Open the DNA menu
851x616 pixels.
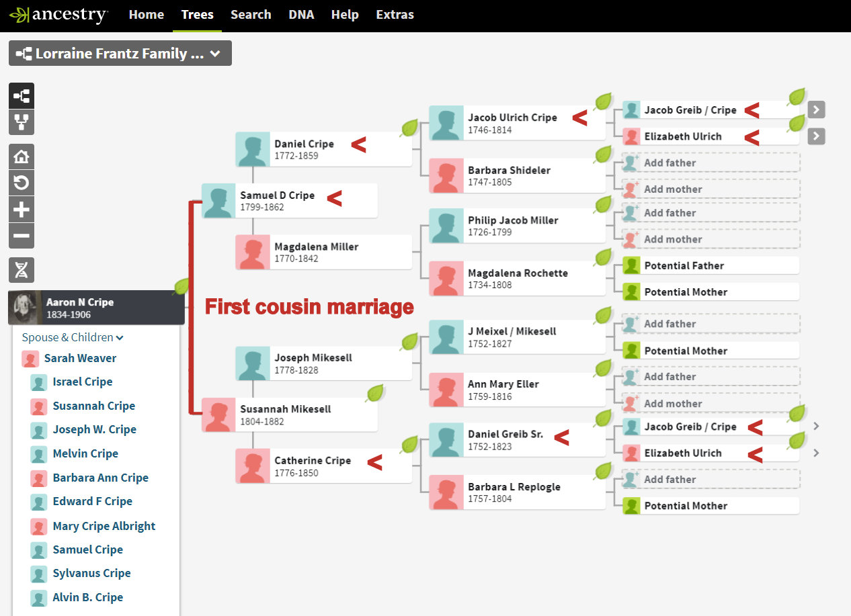(301, 15)
